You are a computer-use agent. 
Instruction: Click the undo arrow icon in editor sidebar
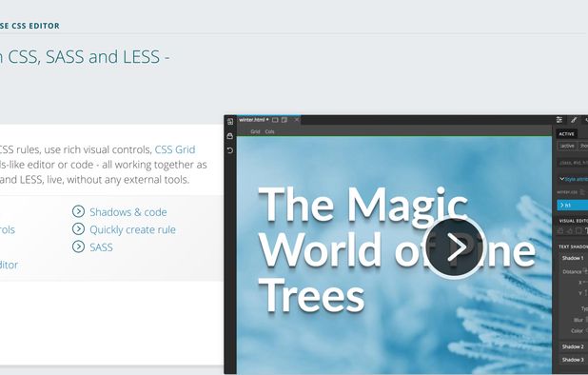click(230, 150)
